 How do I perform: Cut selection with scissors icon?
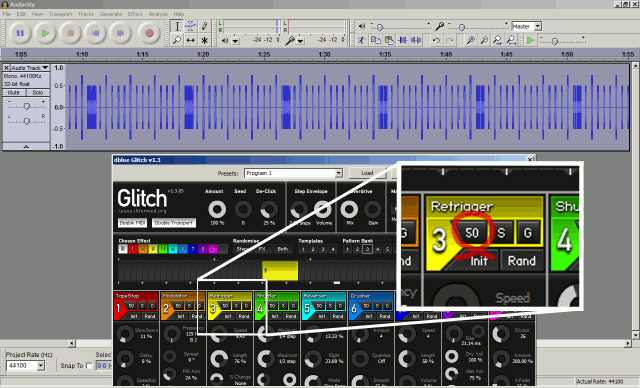click(x=361, y=40)
